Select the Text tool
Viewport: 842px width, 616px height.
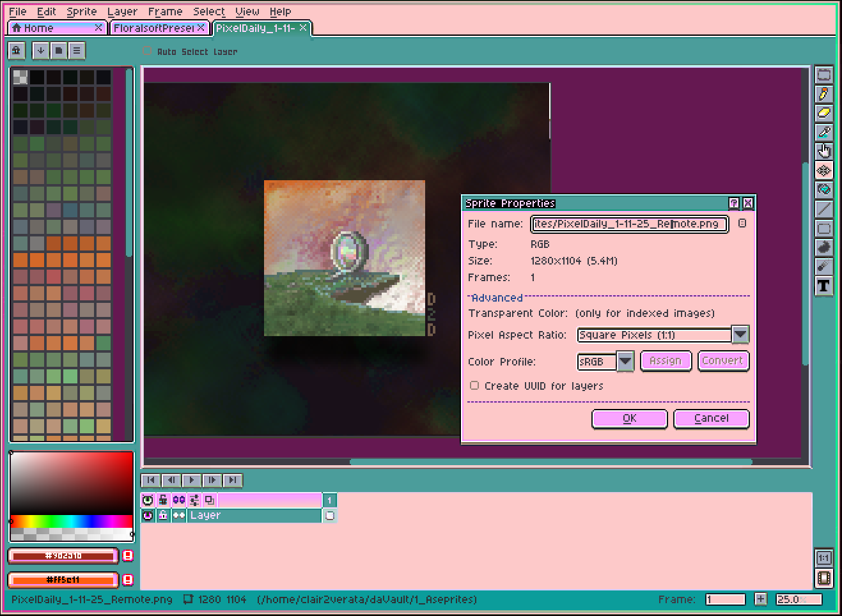tap(823, 286)
